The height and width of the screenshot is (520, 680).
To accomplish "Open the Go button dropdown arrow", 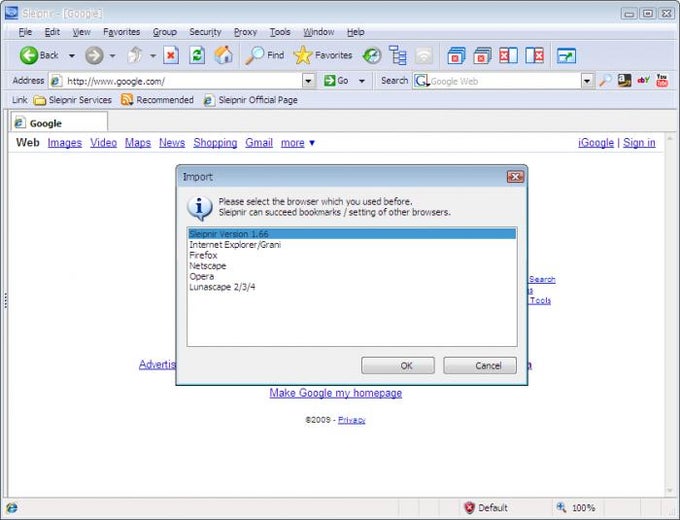I will (x=362, y=81).
